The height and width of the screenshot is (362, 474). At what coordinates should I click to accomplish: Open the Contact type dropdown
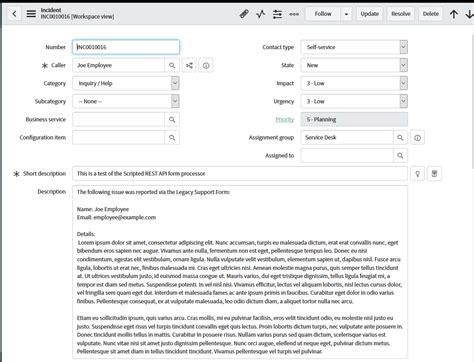pos(354,47)
